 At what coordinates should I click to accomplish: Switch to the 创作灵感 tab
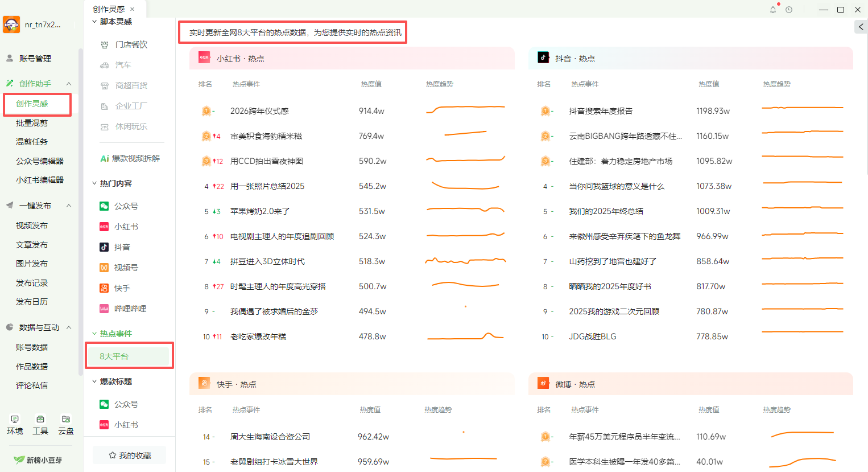click(x=109, y=9)
